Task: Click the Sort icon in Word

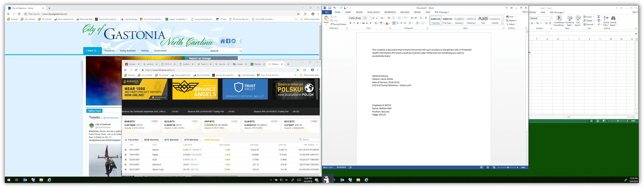Action: pos(421,18)
